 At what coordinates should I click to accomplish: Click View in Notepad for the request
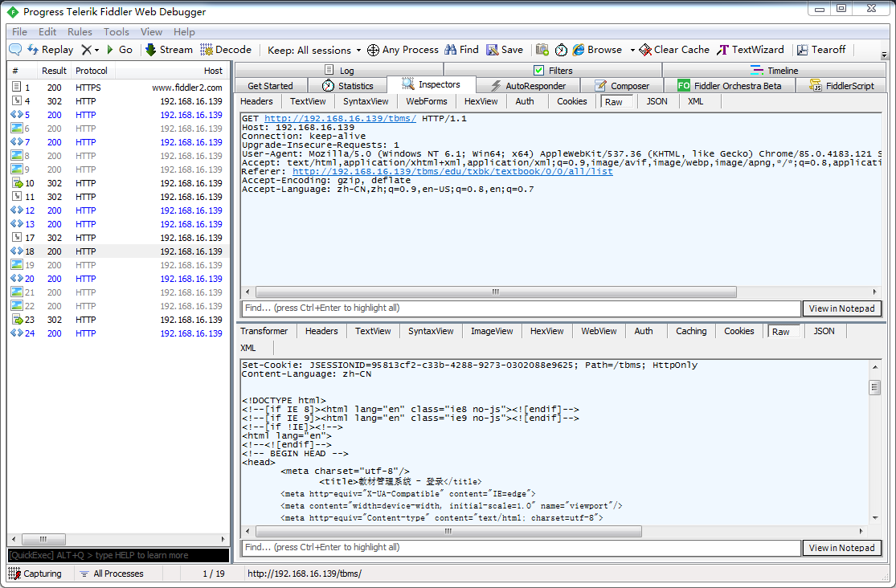coord(841,308)
